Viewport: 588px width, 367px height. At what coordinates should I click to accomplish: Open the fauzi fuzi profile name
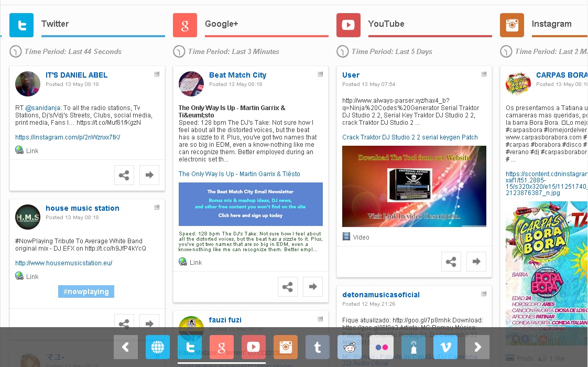tap(225, 320)
